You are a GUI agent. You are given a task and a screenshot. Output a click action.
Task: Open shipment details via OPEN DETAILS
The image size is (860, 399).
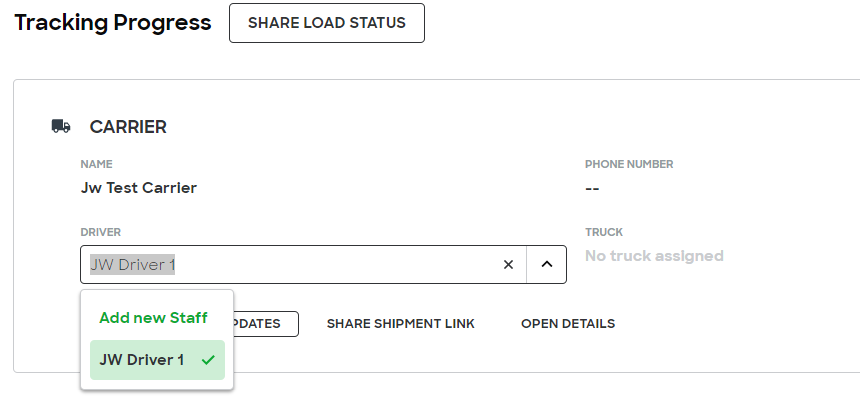coord(568,324)
